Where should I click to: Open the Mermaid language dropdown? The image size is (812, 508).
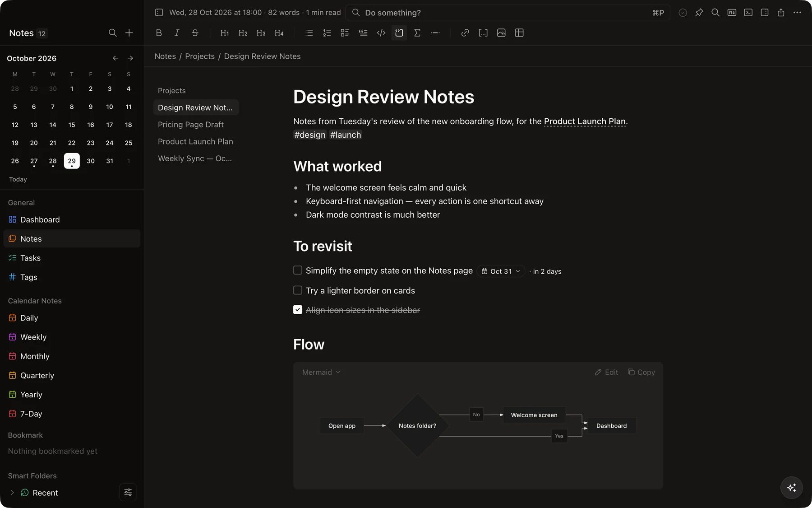[x=321, y=372]
